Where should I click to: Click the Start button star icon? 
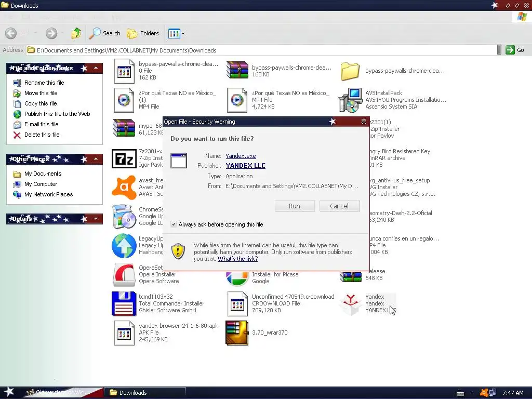coord(8,393)
